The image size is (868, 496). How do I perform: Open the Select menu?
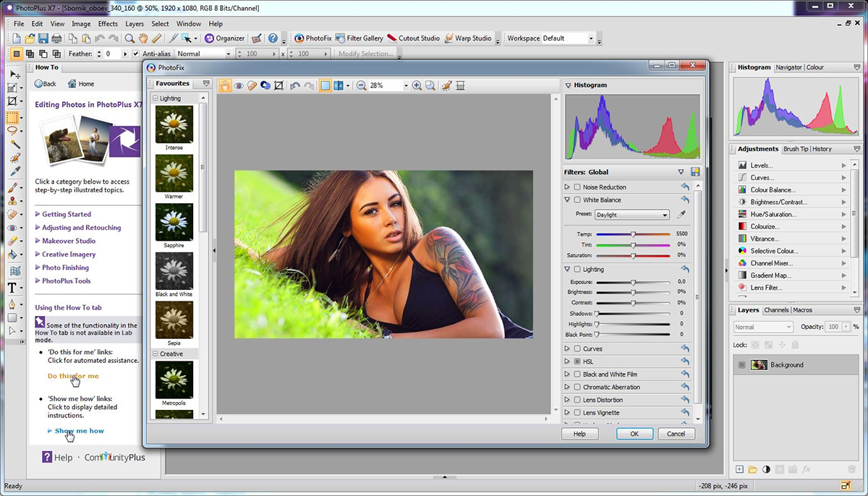[160, 24]
